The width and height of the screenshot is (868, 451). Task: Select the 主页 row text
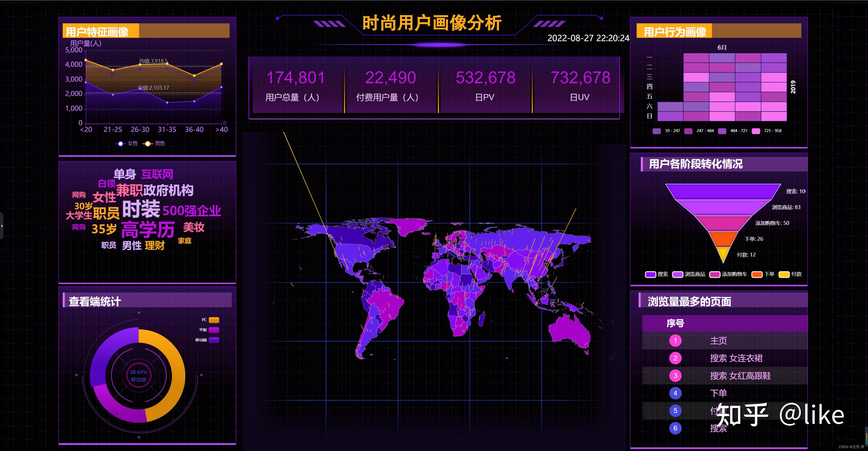tap(718, 340)
